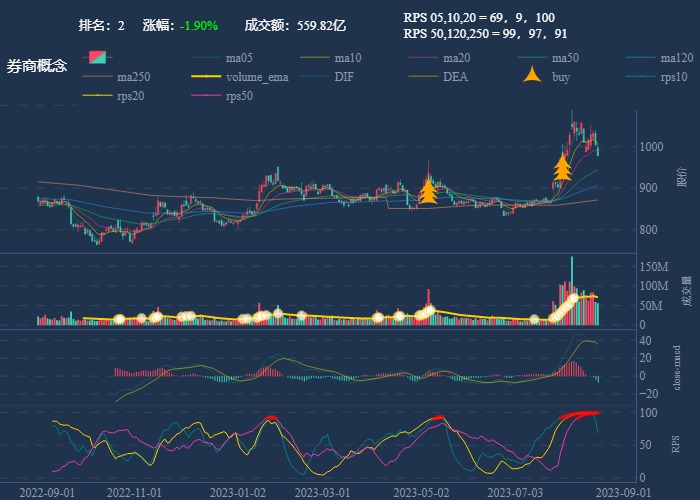Click the rps20 yellow legend line icon
This screenshot has width=700, height=500.
(x=100, y=96)
